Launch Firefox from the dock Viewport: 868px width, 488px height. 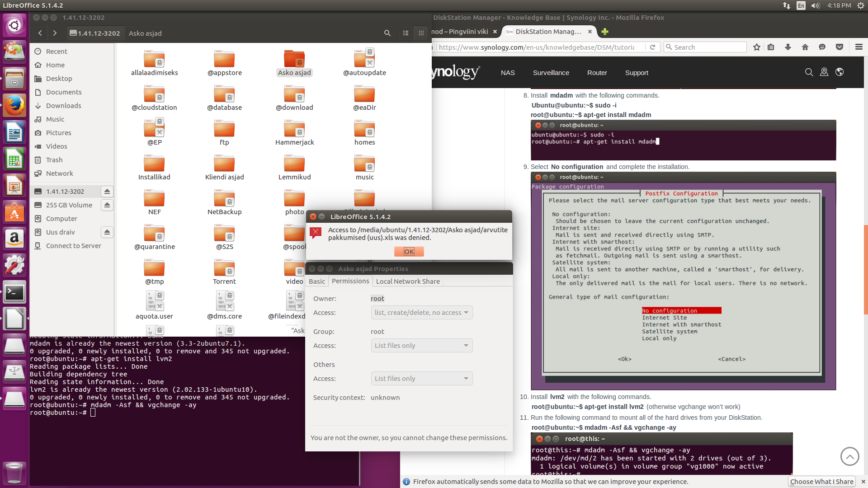pyautogui.click(x=14, y=105)
